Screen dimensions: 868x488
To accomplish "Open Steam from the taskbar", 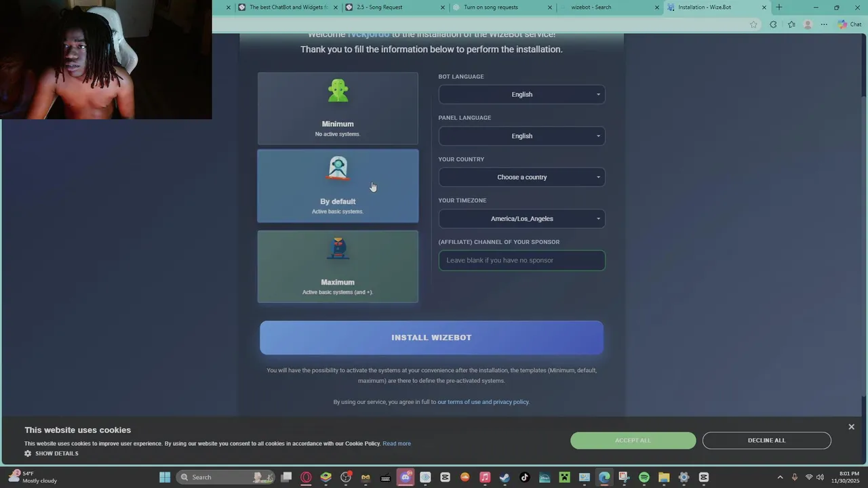I will point(505,477).
